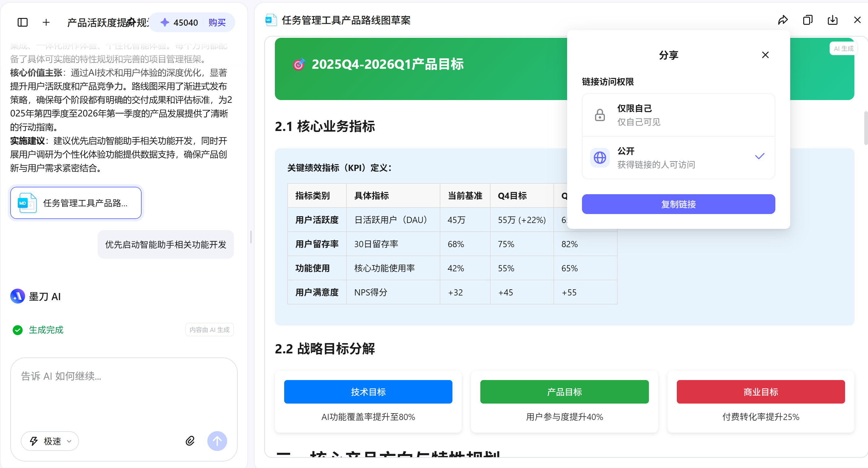This screenshot has height=468, width=868.
Task: Send message with the arrow icon
Action: point(217,441)
